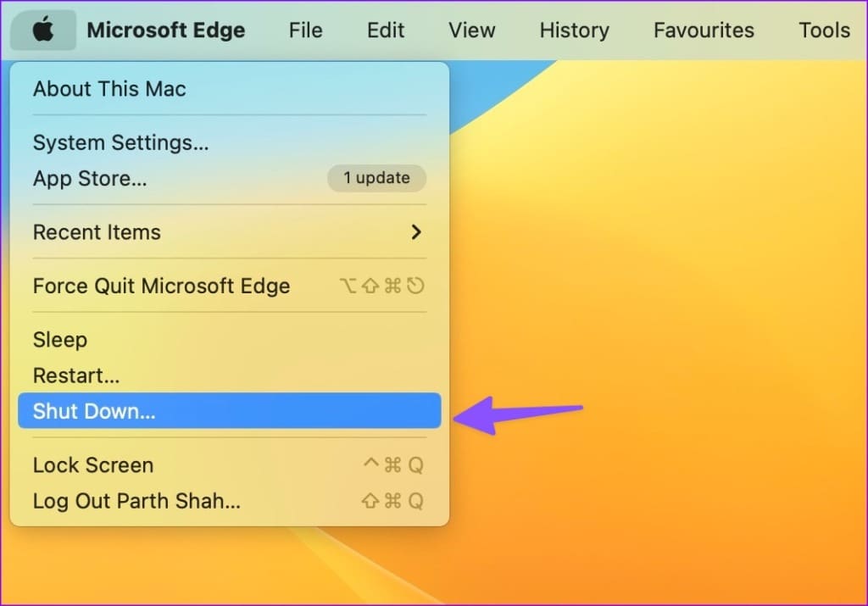Expand the Recent Items submenu
This screenshot has height=606, width=868.
coord(230,232)
